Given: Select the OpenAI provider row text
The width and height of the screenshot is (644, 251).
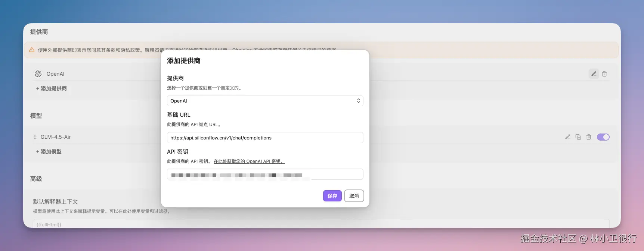Looking at the screenshot, I should 55,74.
